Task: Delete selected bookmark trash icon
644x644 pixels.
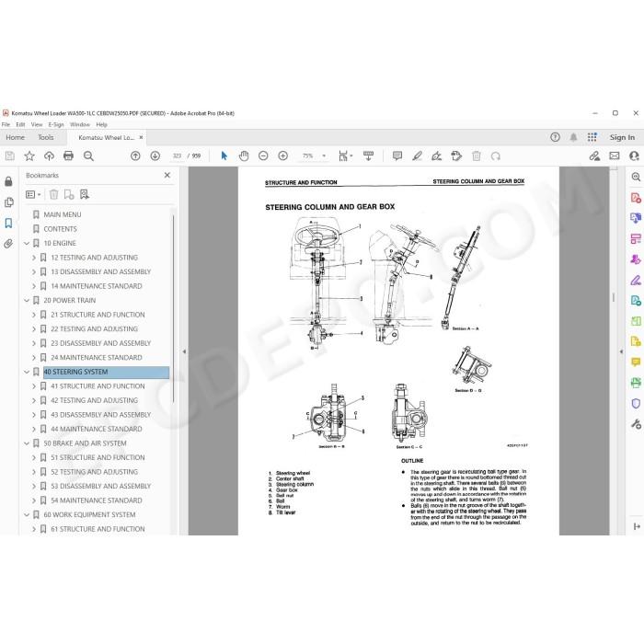Action: pyautogui.click(x=53, y=194)
